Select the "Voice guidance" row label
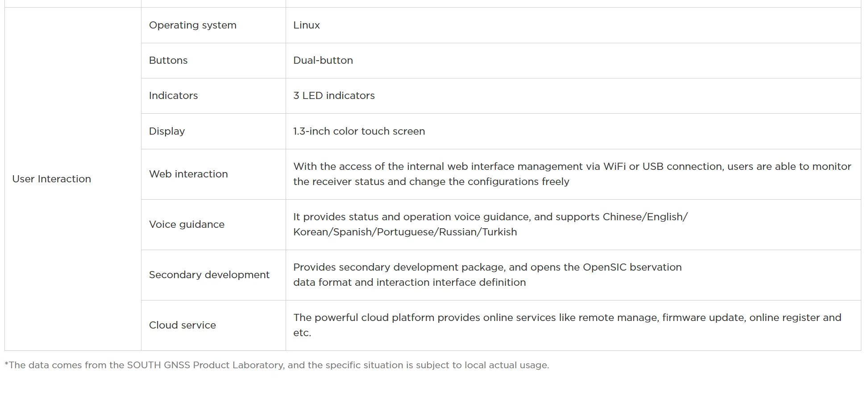Screen dimensions: 868x399 (x=187, y=224)
